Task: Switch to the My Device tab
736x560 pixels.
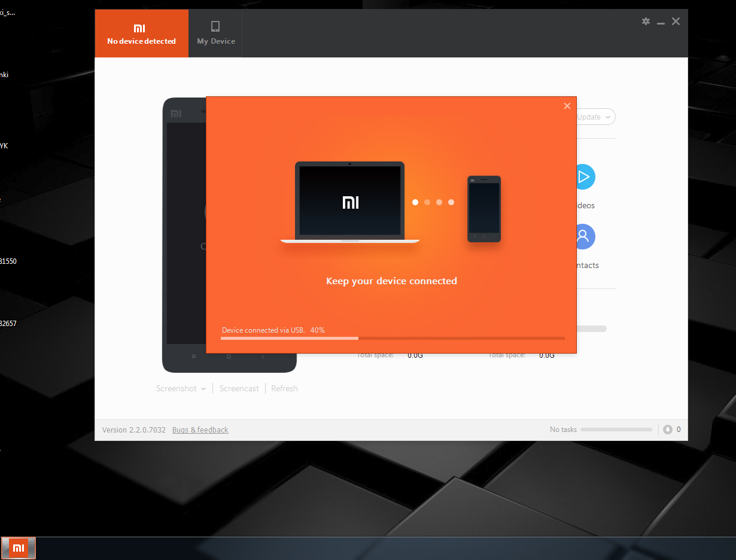Action: coord(215,34)
